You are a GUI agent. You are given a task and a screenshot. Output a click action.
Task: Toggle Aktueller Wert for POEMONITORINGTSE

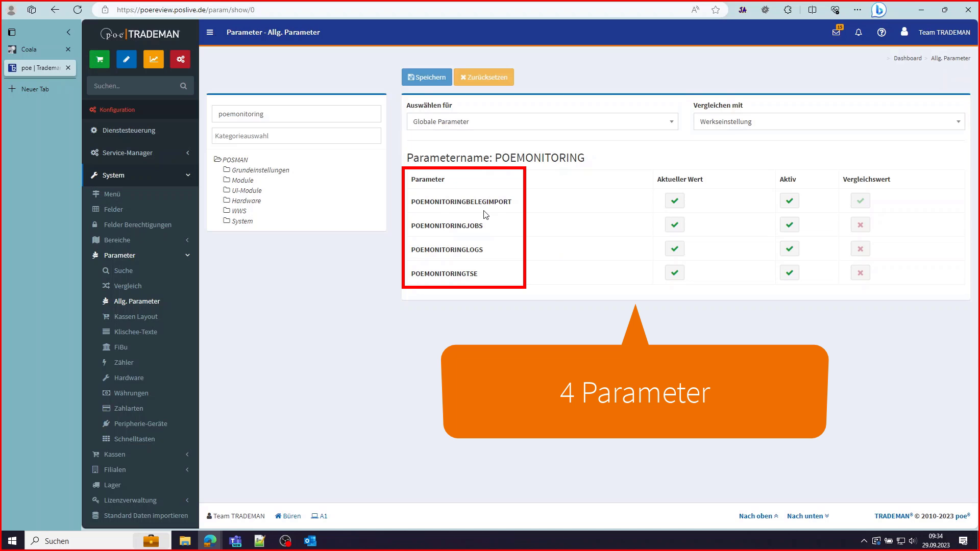675,272
